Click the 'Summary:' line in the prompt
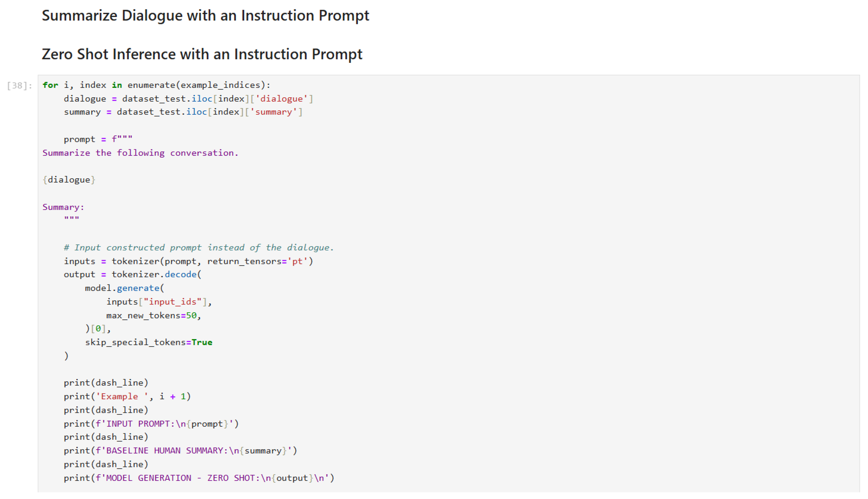The height and width of the screenshot is (499, 868). (63, 207)
